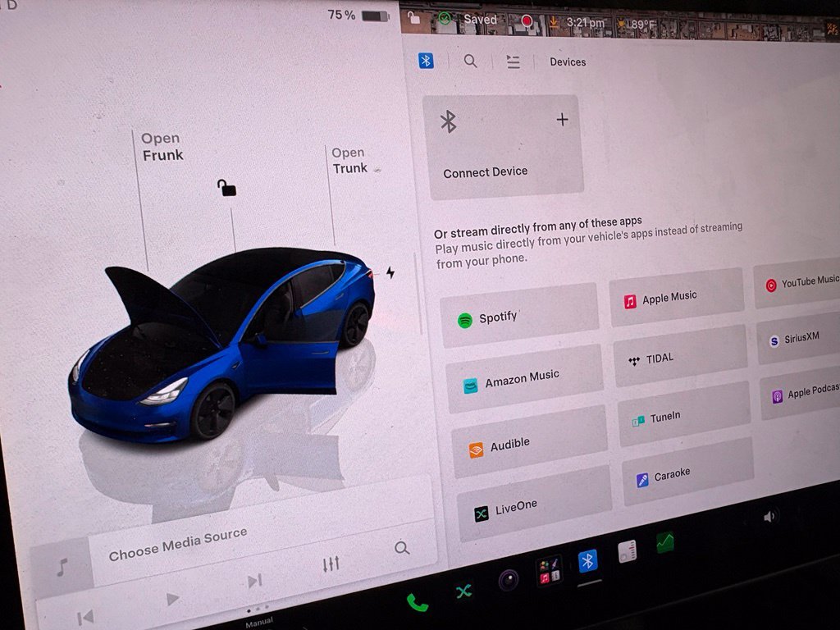Tap the Bluetooth icon in the media header

pos(426,61)
